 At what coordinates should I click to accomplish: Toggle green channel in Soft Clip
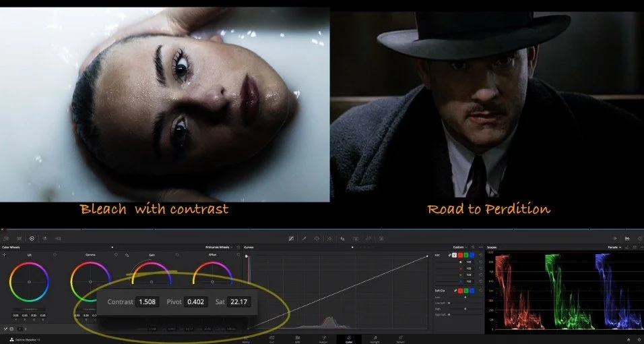[x=466, y=291]
